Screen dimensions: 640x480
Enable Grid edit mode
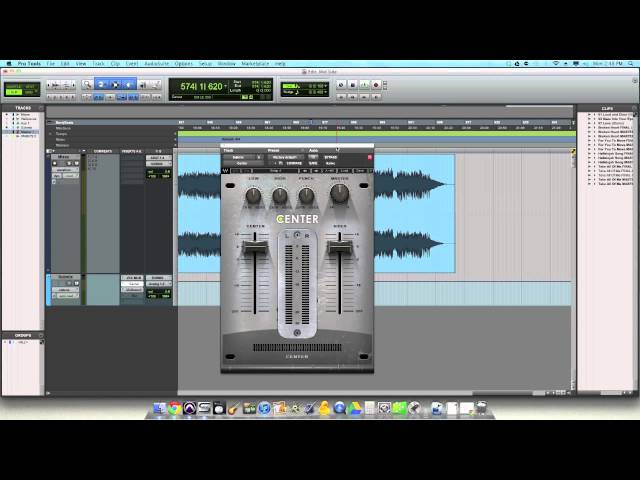point(31,92)
